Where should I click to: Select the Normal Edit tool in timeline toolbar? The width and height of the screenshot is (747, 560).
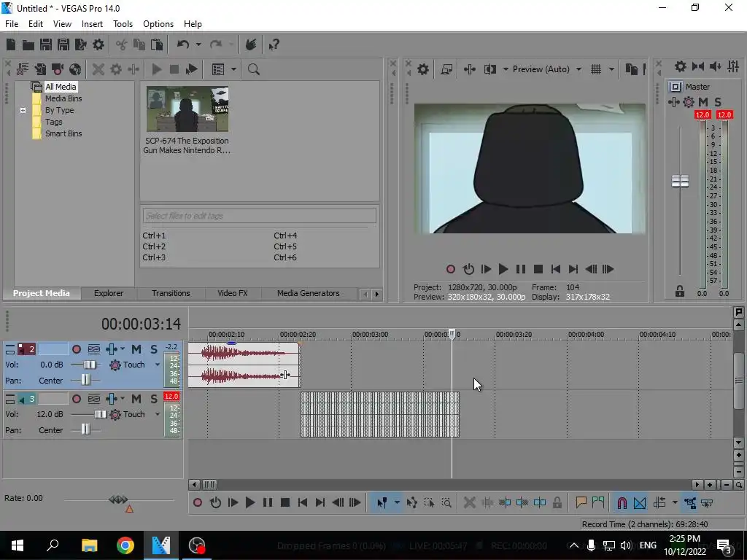pyautogui.click(x=382, y=503)
